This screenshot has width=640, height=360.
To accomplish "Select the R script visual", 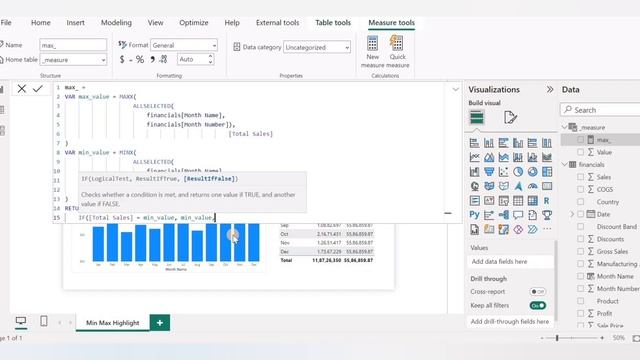I will point(547,200).
